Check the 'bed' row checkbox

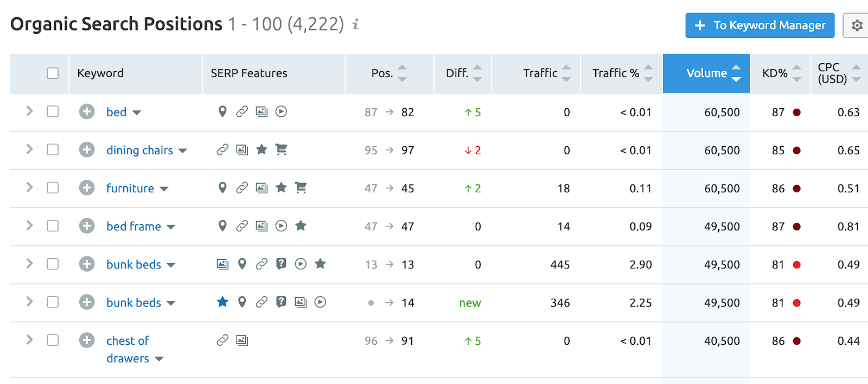[x=53, y=111]
